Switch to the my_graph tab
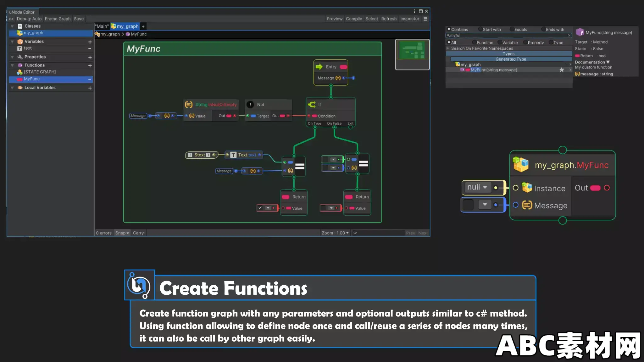The height and width of the screenshot is (362, 644). point(125,26)
